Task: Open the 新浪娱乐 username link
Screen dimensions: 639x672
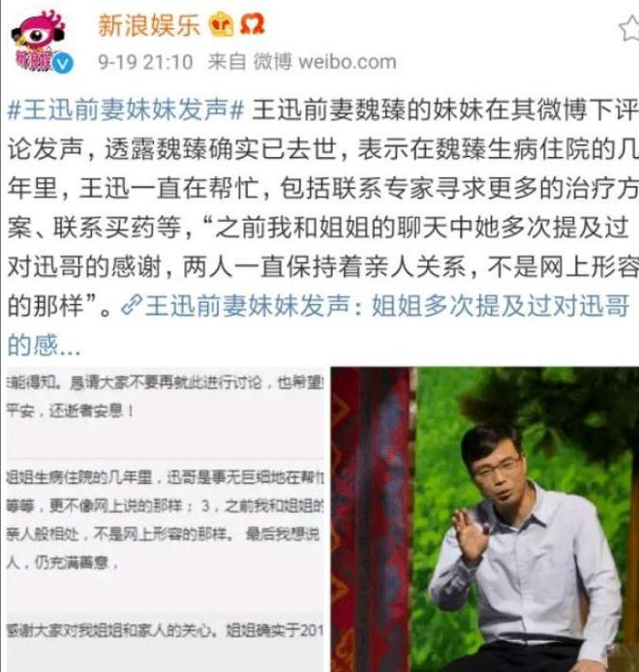Action: (x=149, y=25)
